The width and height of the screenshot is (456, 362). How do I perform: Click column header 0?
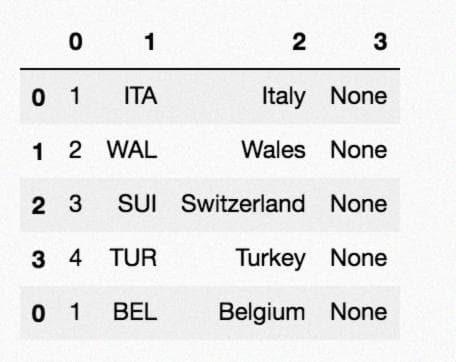[76, 42]
